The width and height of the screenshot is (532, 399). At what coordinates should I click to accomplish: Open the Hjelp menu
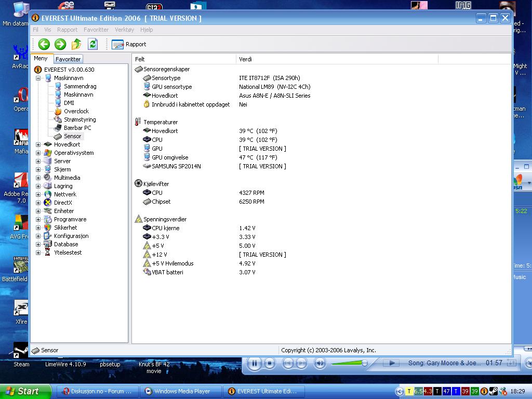pyautogui.click(x=147, y=30)
